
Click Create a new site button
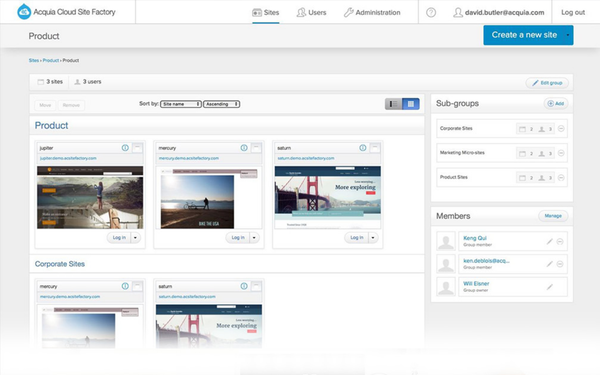tap(524, 35)
